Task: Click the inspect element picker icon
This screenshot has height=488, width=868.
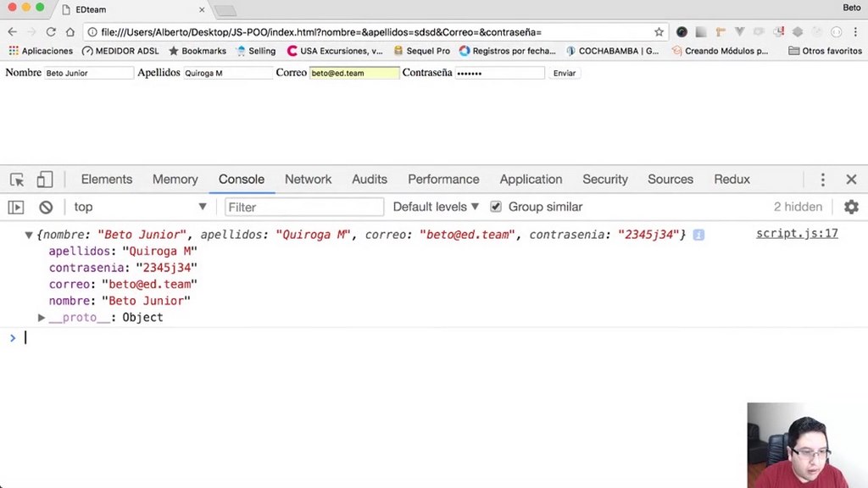Action: point(17,180)
